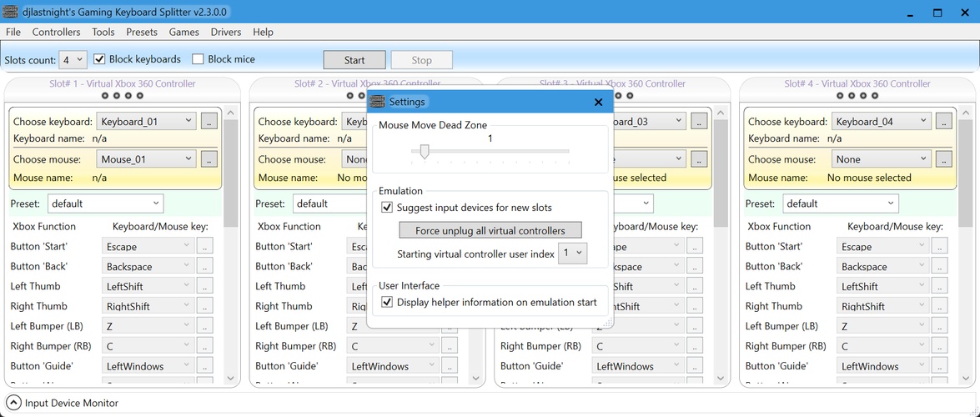This screenshot has width=980, height=417.
Task: Open the Slots count dropdown
Action: (x=73, y=60)
